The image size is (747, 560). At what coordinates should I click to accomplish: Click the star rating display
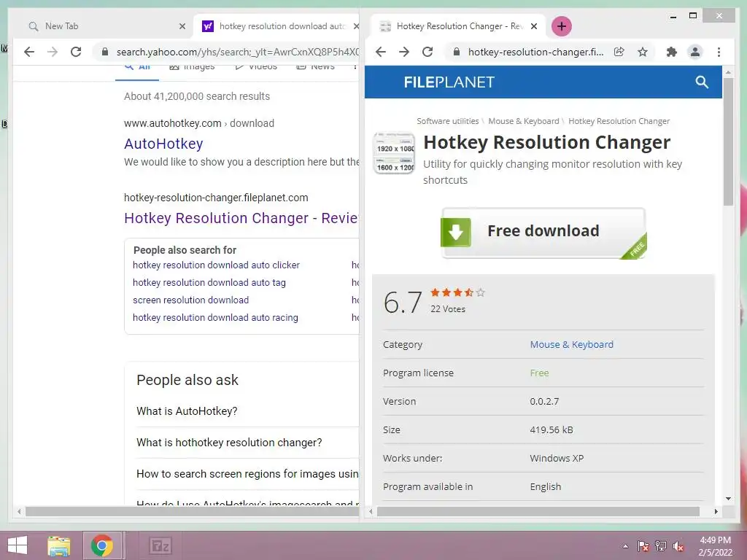point(457,292)
